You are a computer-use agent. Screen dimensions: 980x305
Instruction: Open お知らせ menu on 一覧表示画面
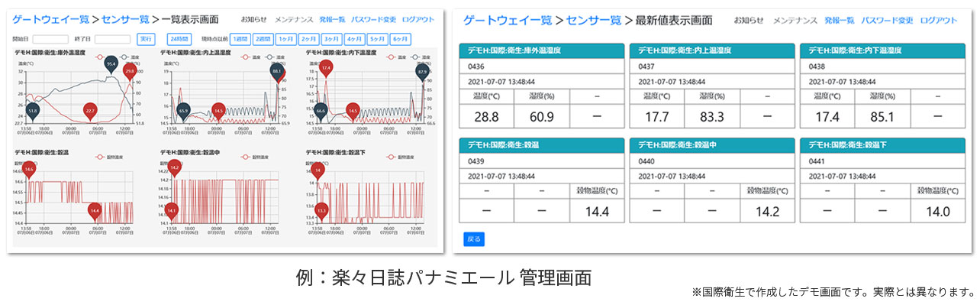(x=253, y=20)
